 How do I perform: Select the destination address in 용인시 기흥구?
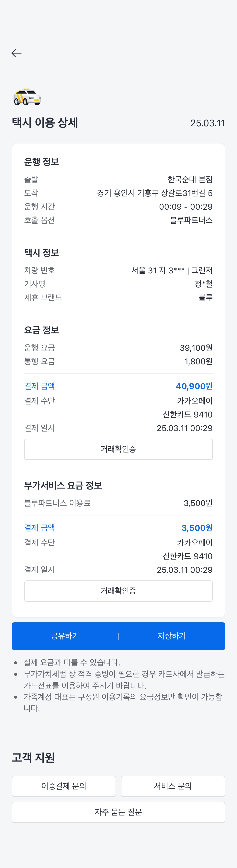pos(155,193)
